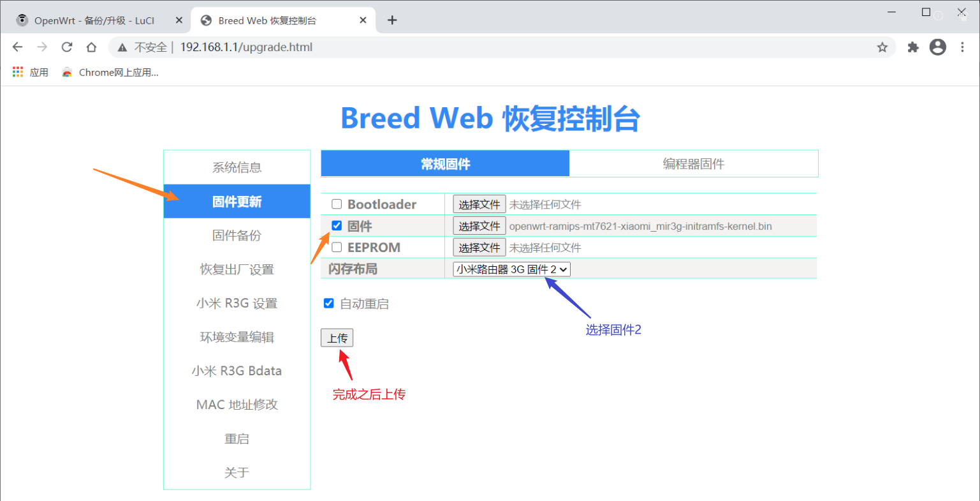This screenshot has height=501, width=980.
Task: Select 重启 in the sidebar
Action: pyautogui.click(x=237, y=439)
